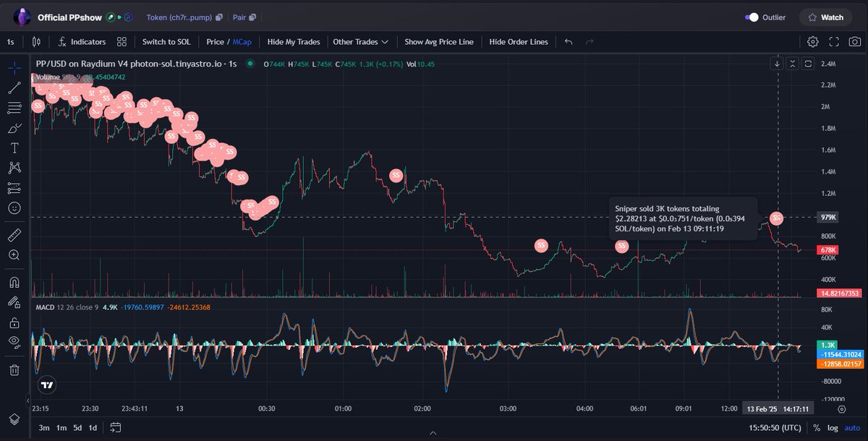868x441 pixels.
Task: Click Hide My Trades
Action: click(x=293, y=42)
